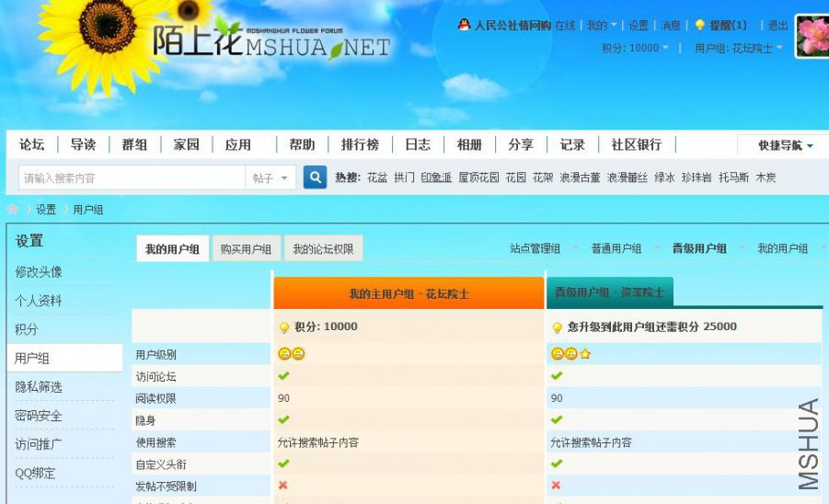Switch to the 购买用户组 tab
This screenshot has height=504, width=829.
coord(246,249)
